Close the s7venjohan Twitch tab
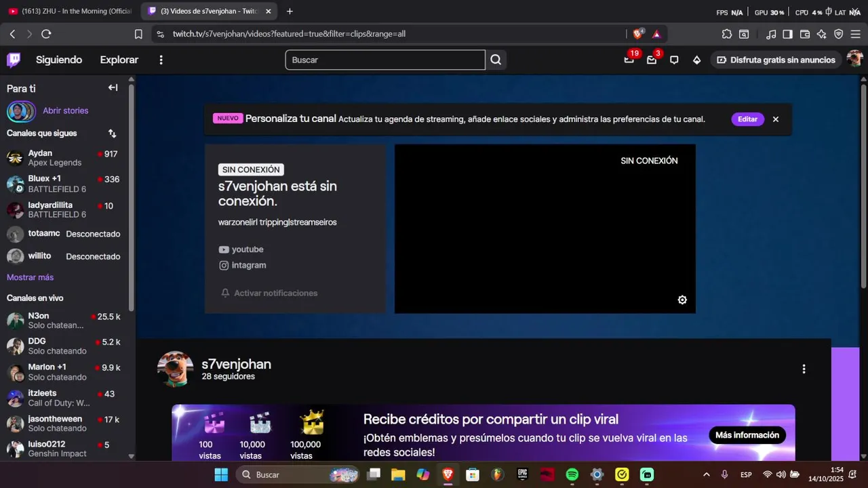The image size is (868, 488). click(269, 11)
